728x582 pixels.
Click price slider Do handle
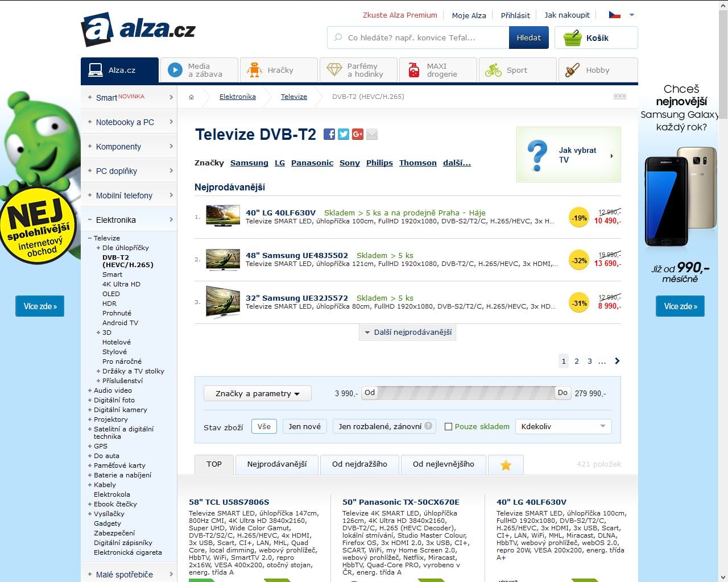(562, 393)
